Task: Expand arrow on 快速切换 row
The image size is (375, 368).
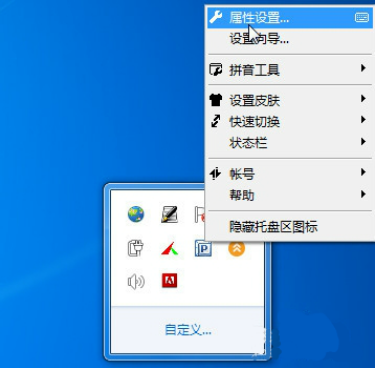Action: pos(363,119)
